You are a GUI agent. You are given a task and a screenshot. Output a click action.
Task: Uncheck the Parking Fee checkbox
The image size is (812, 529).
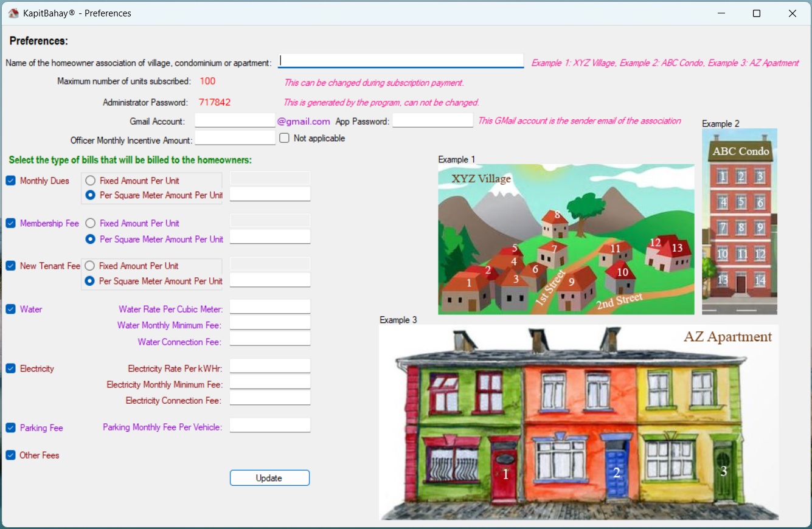[11, 427]
